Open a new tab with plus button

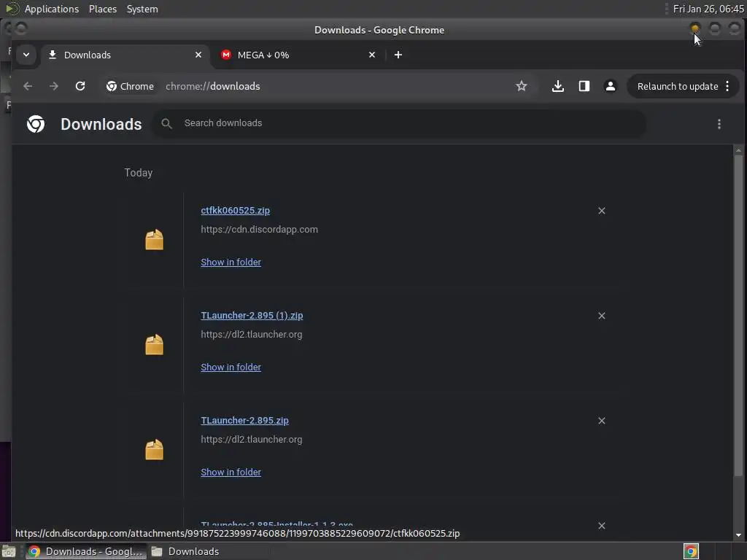(x=398, y=55)
